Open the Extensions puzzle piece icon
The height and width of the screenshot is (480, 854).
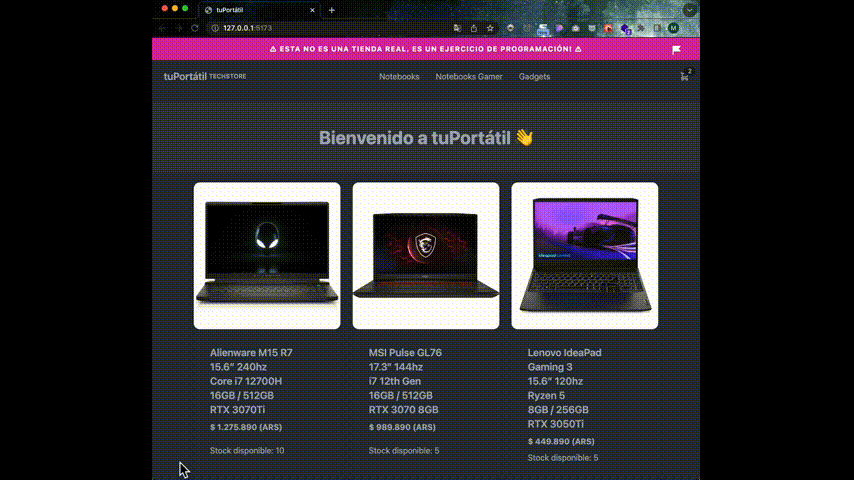(641, 28)
